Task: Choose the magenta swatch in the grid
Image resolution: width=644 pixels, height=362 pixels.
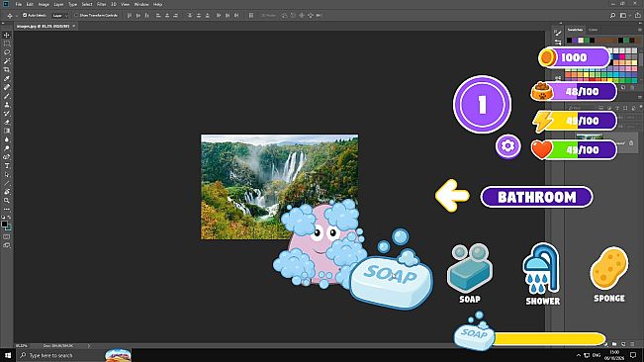Action: [x=622, y=56]
